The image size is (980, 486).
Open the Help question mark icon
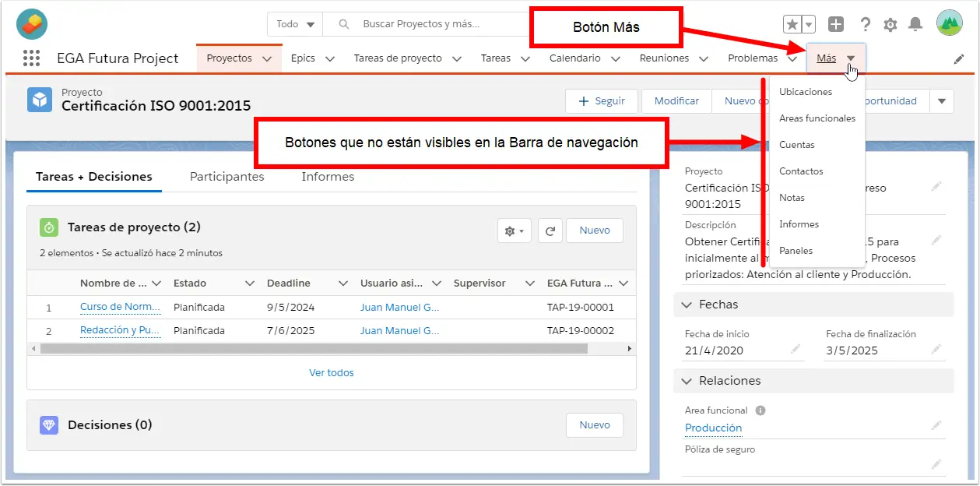tap(865, 24)
